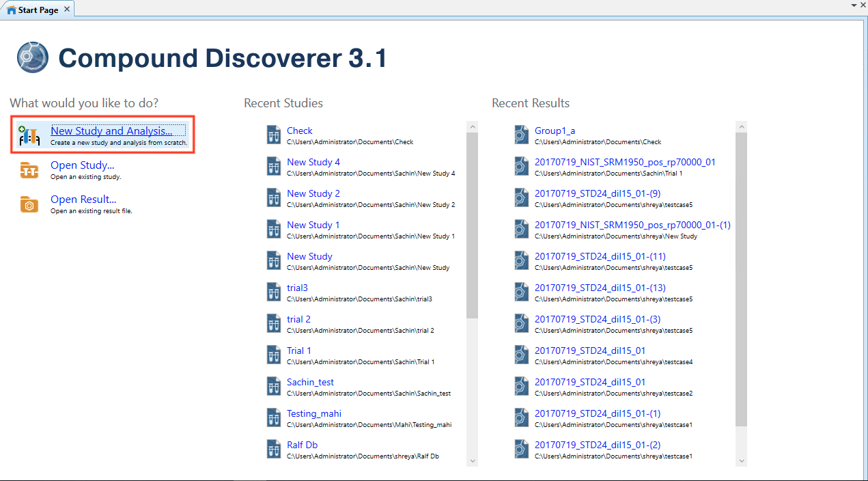Click the result icon beside 20170719_NIST_SRM1950_pos_rp70000_01-(1)
Viewport: 868px width, 481px height.
[521, 229]
